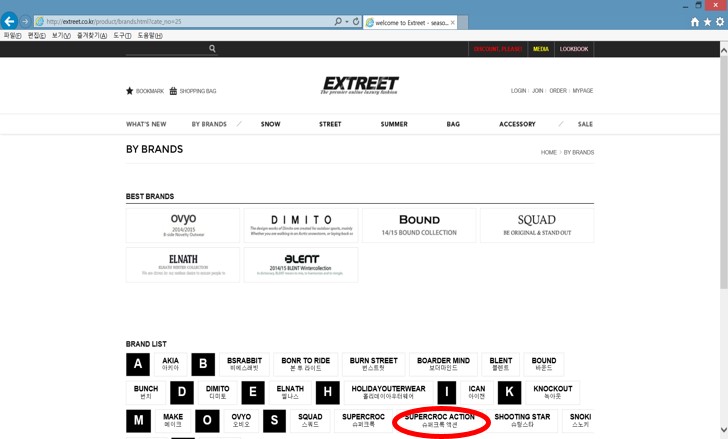Refresh the page with the reload icon

(356, 21)
